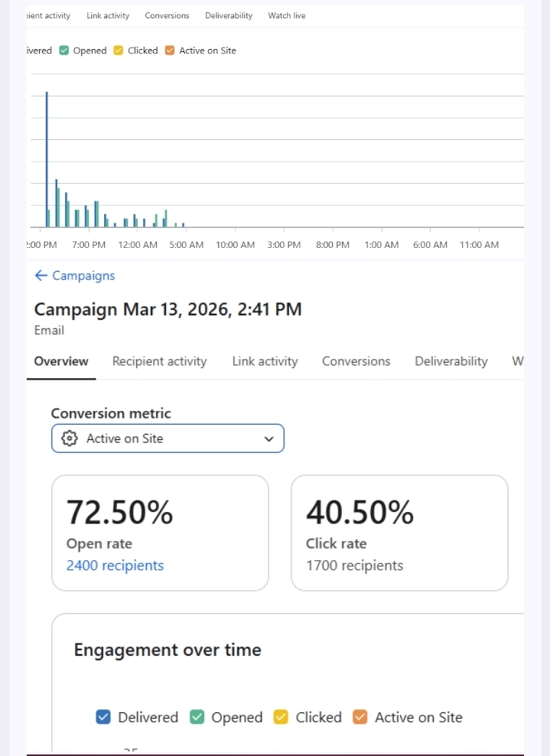Toggle the Opened checkbox above the top chart
This screenshot has width=550, height=756.
[64, 51]
